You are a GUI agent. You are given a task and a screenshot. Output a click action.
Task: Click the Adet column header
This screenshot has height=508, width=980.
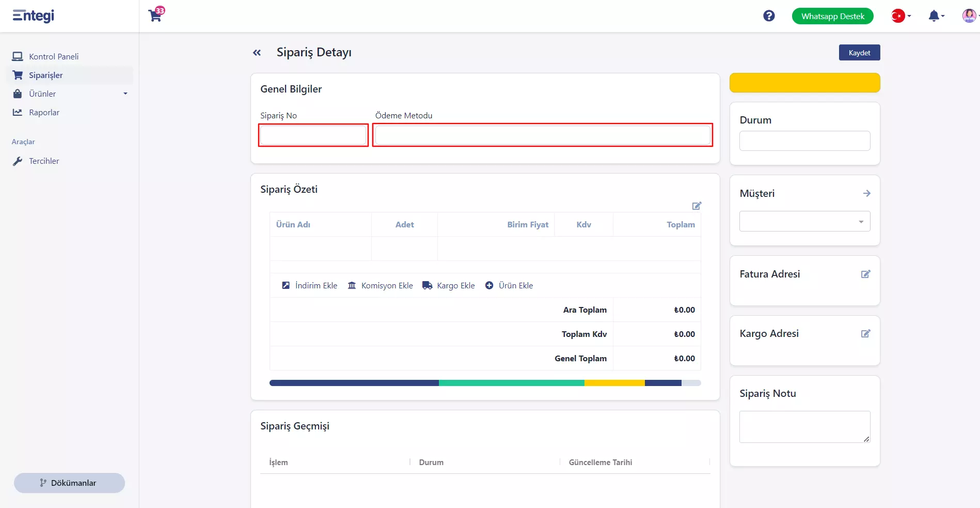405,224
